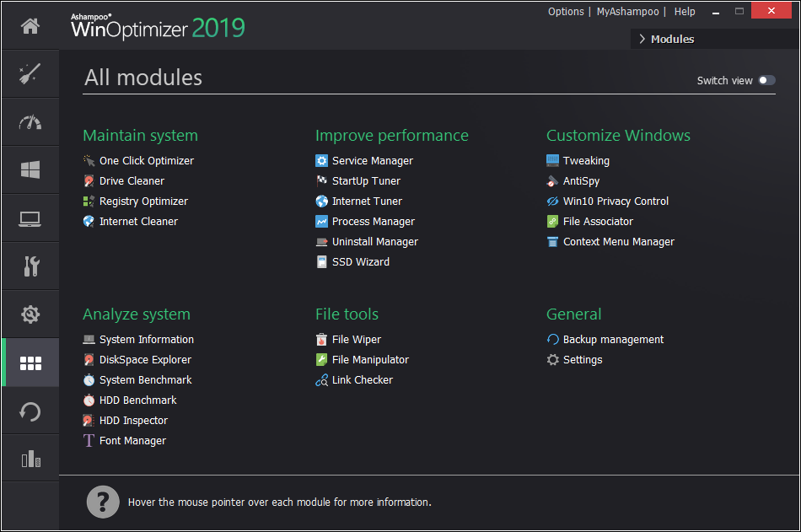Click the Maintain system heading
The image size is (801, 532).
coord(141,136)
